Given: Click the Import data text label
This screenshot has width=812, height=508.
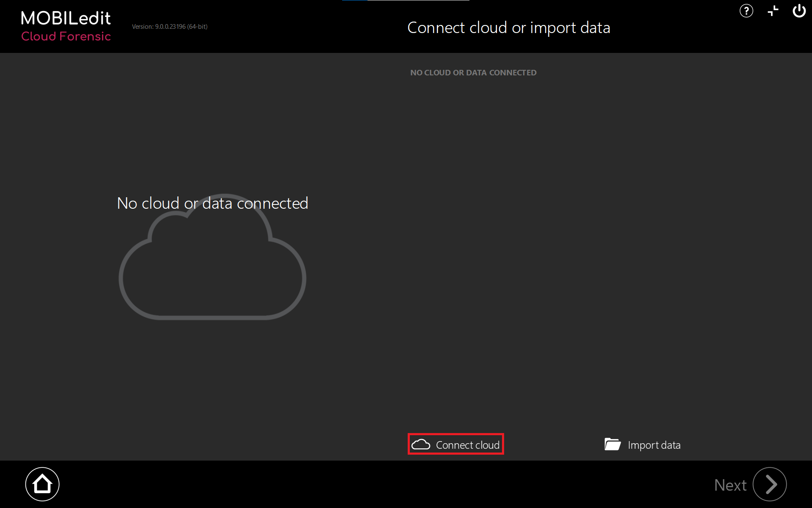Looking at the screenshot, I should [x=654, y=445].
